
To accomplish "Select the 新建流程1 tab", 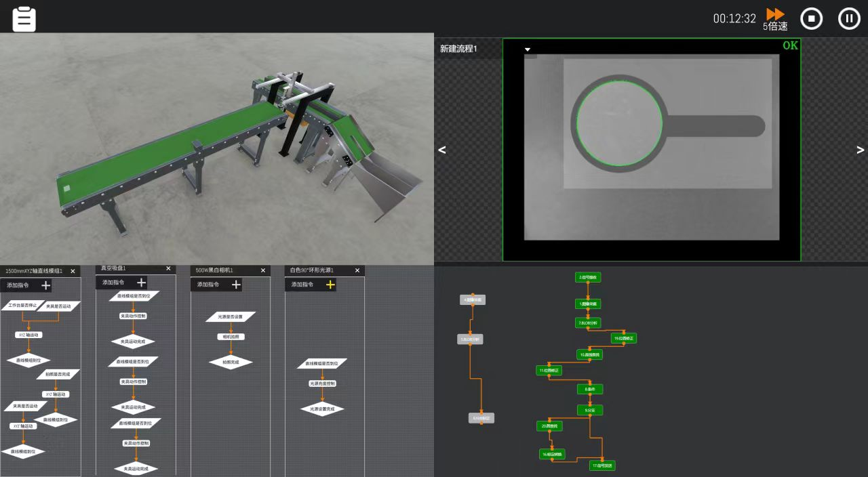I will click(x=459, y=49).
